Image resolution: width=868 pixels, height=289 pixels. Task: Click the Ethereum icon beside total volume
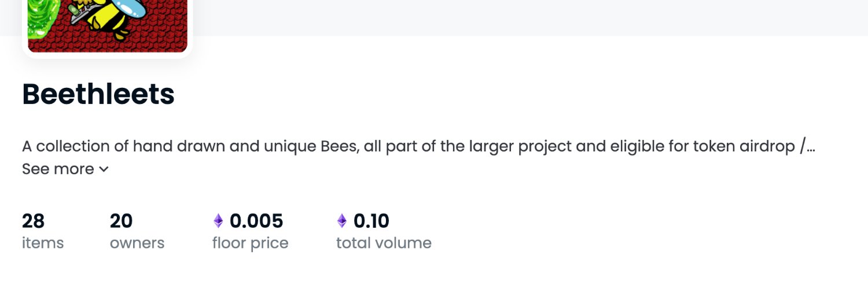point(342,221)
